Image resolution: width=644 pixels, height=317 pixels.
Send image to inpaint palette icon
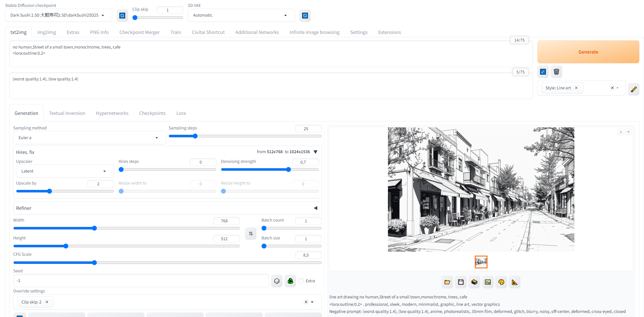(x=501, y=282)
